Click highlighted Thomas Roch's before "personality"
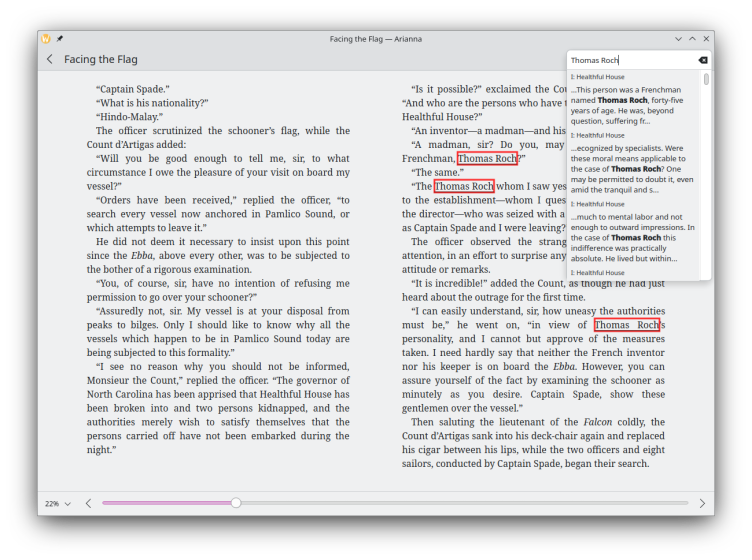 [x=627, y=325]
